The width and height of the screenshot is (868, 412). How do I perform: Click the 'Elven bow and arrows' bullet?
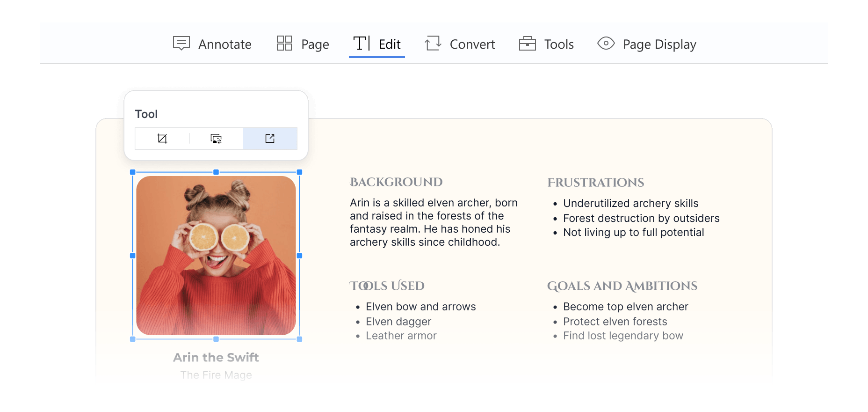[420, 307]
